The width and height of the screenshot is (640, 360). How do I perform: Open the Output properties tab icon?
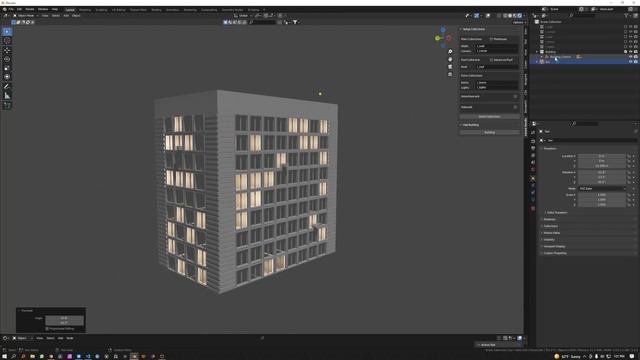(x=533, y=148)
